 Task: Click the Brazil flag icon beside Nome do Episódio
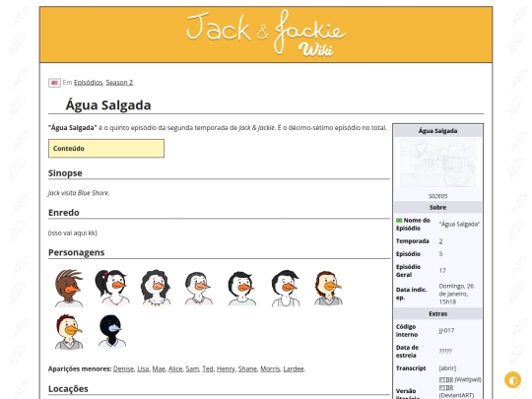pos(399,221)
